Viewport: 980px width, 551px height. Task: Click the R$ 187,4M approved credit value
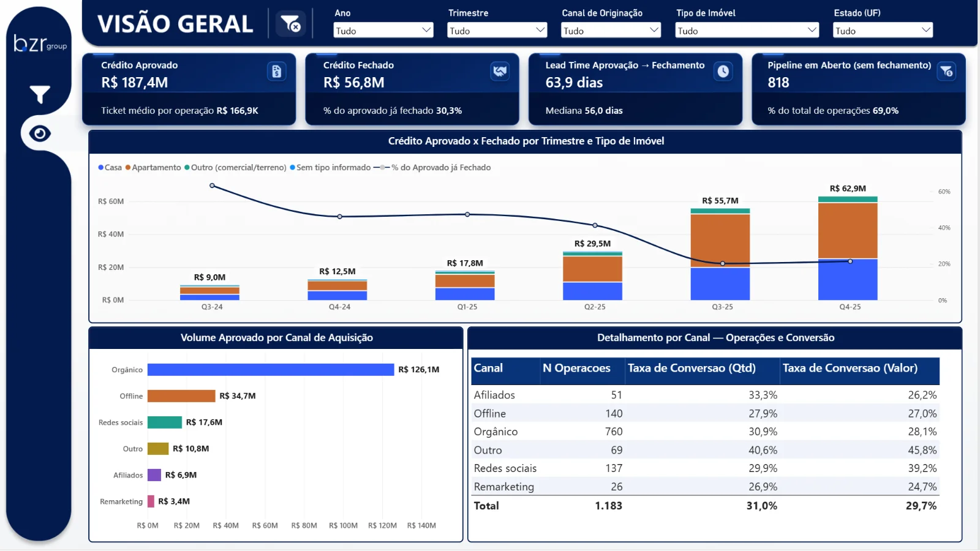[x=135, y=83]
